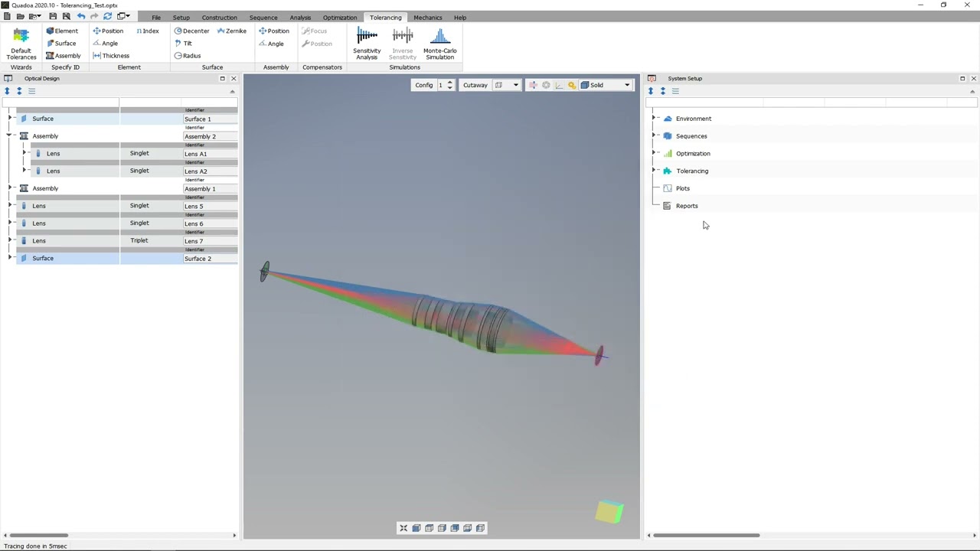This screenshot has height=551, width=980.
Task: Click the save-as icon
Action: pyautogui.click(x=66, y=16)
